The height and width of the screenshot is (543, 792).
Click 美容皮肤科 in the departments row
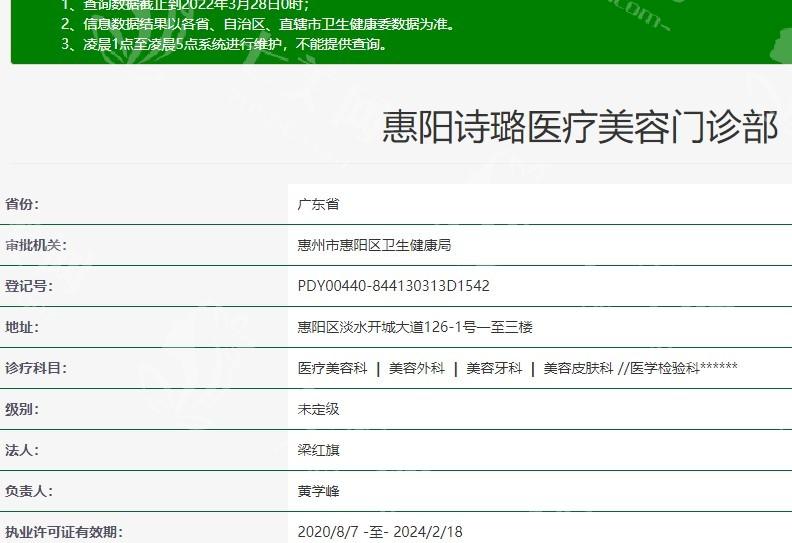tap(578, 368)
